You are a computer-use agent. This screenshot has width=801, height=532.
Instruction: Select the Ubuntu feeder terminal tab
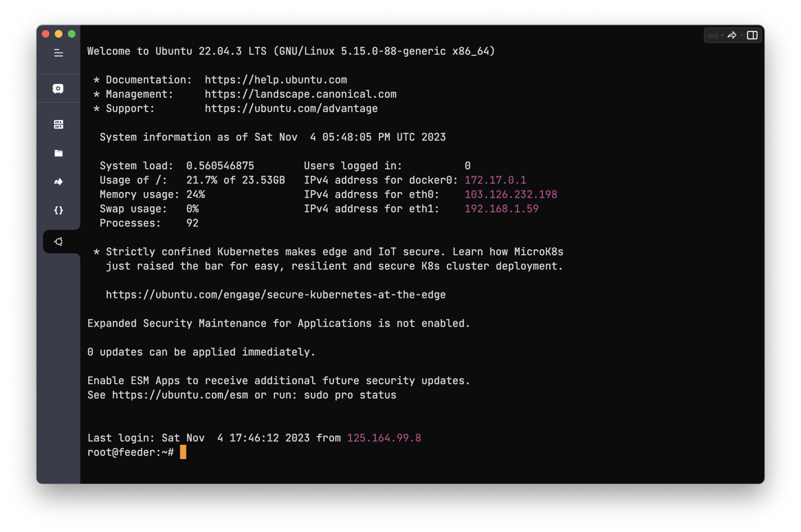[x=59, y=242]
